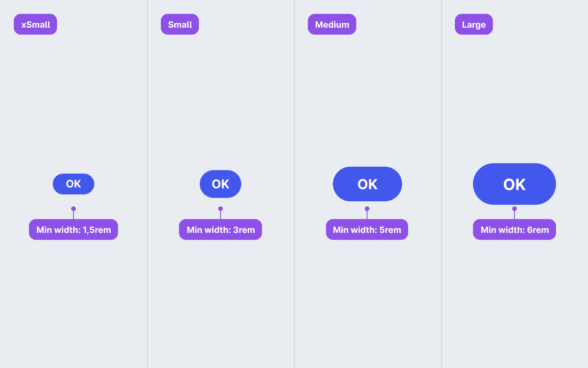Click the divider between xSmall and Small columns
This screenshot has width=588, height=368.
(x=147, y=184)
